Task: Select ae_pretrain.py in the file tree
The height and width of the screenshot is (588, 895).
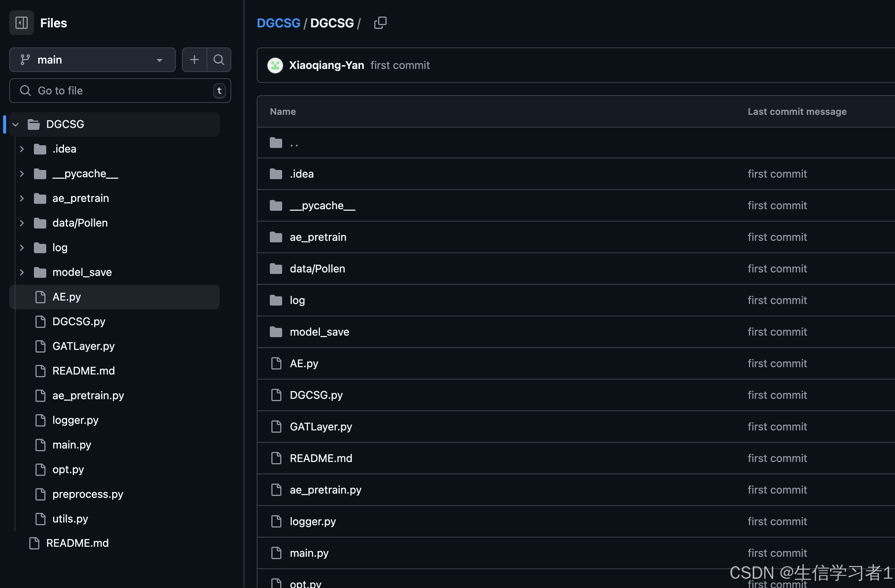Action: [x=114, y=396]
